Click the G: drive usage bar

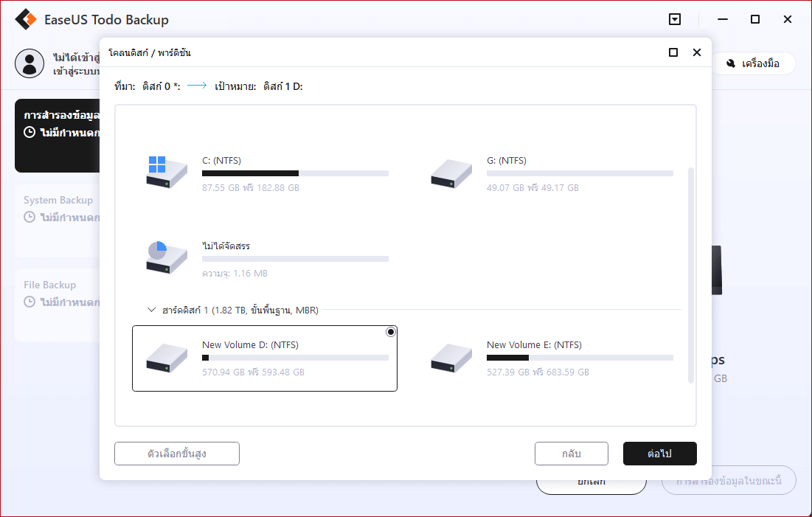tap(580, 173)
